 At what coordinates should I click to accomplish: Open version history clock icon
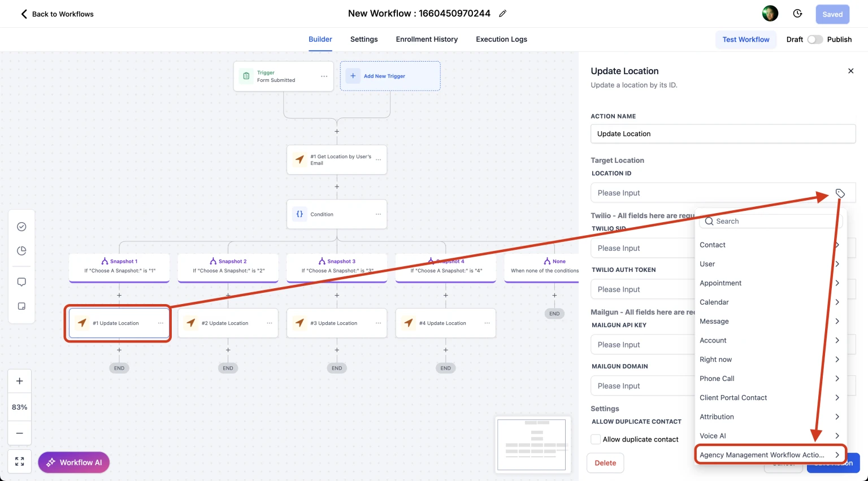(x=797, y=14)
